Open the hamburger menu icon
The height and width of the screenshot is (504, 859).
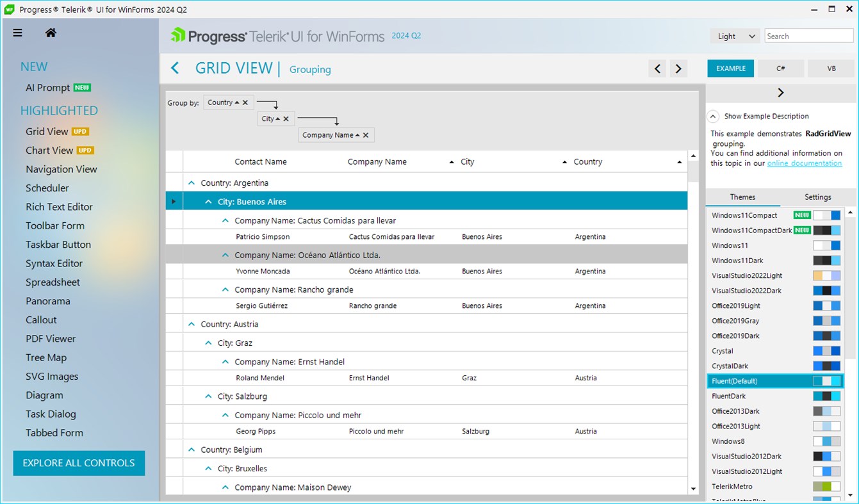[x=18, y=33]
